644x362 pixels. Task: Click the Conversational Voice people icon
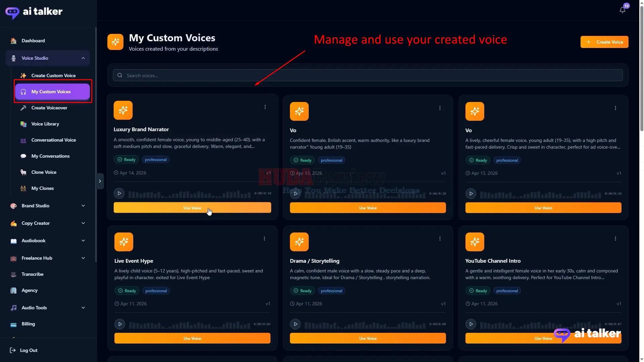pyautogui.click(x=23, y=140)
